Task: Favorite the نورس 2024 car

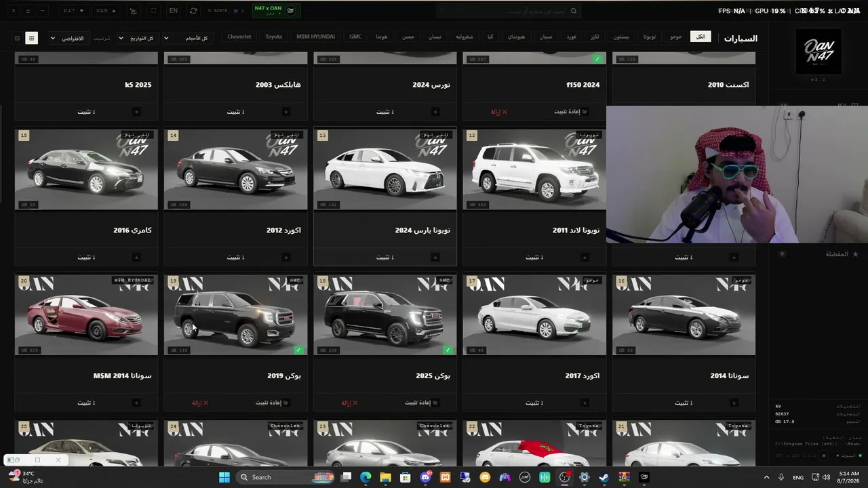Action: click(435, 112)
